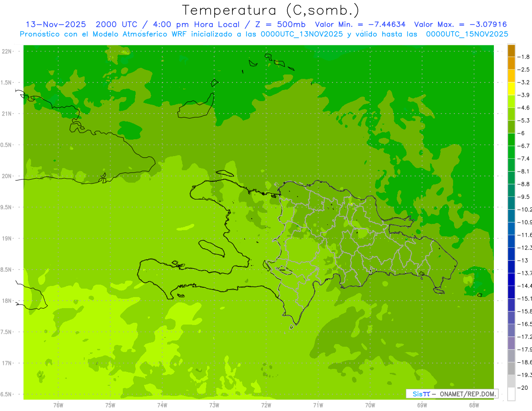
Task: Pick the orange top colorbar segment above -1.8
Action: 512,51
